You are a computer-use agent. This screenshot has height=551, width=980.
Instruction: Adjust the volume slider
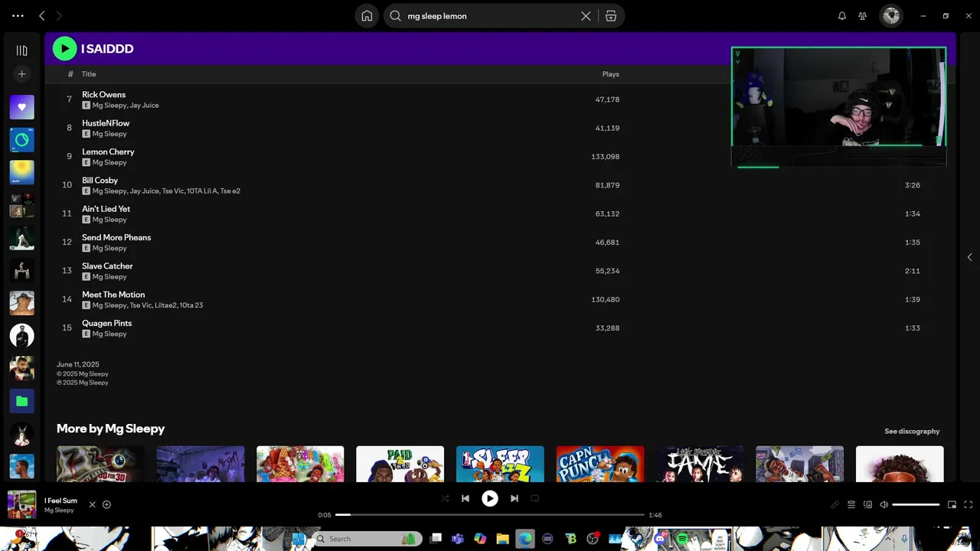916,504
